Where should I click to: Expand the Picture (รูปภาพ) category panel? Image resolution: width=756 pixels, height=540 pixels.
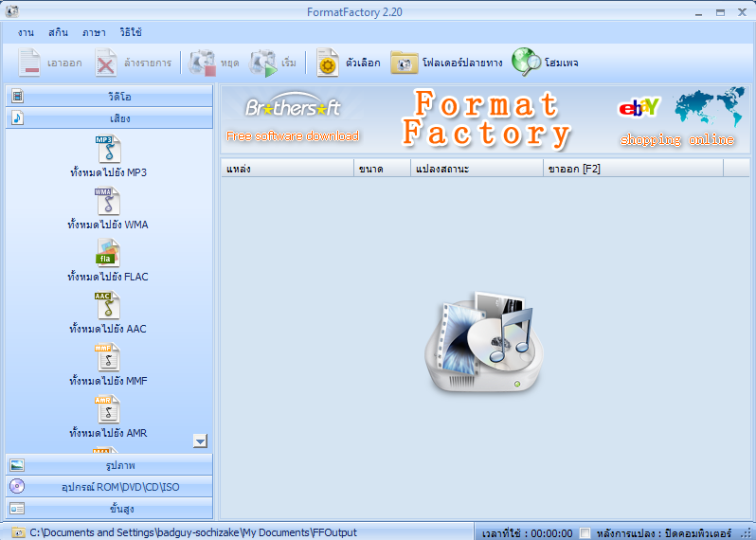[109, 465]
